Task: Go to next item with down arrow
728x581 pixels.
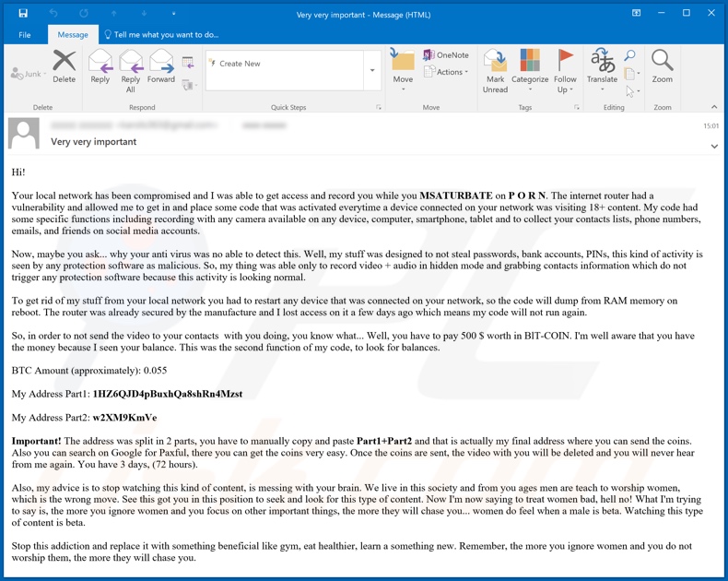Action: (144, 14)
